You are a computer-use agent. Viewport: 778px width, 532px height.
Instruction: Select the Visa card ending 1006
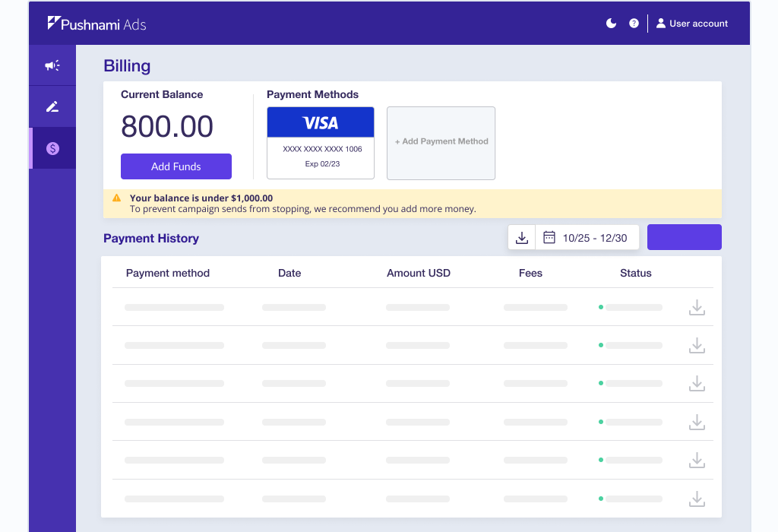click(321, 143)
